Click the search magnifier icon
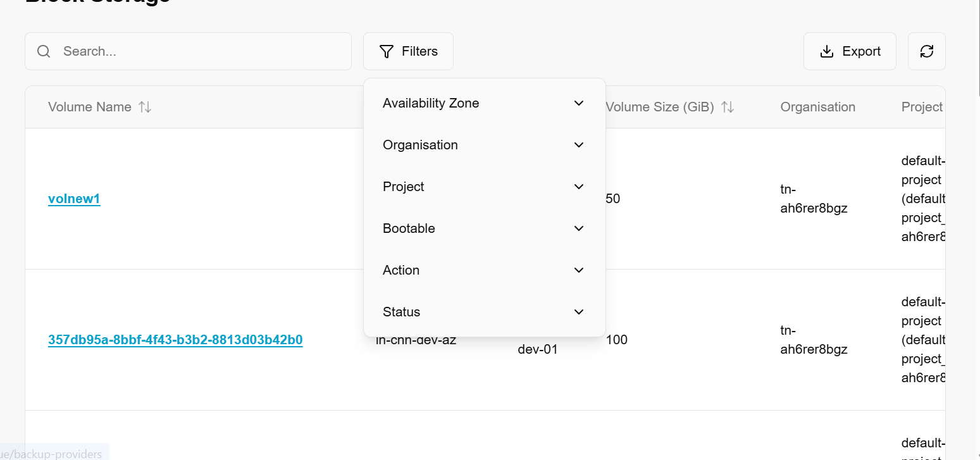The image size is (980, 460). point(44,51)
